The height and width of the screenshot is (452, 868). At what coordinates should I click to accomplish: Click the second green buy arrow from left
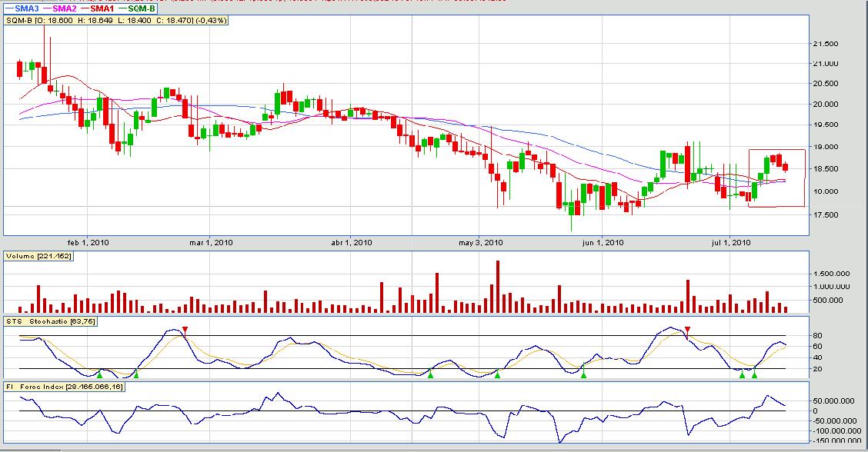click(x=136, y=374)
